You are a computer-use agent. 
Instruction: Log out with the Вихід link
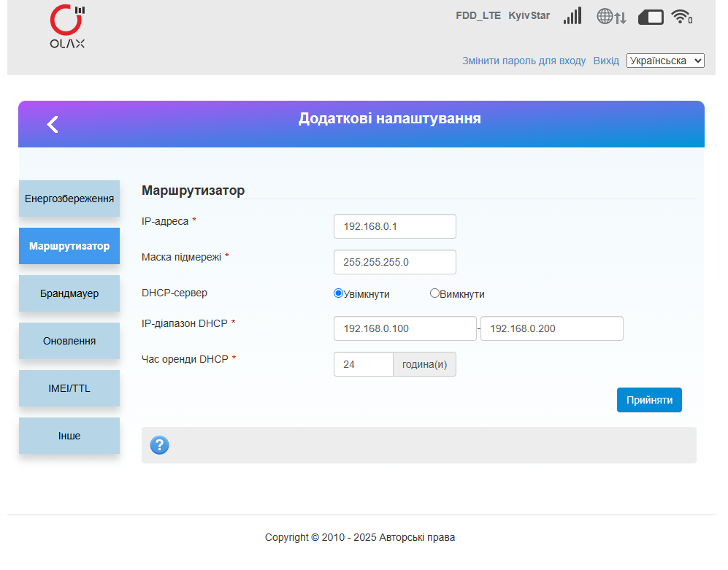(606, 61)
